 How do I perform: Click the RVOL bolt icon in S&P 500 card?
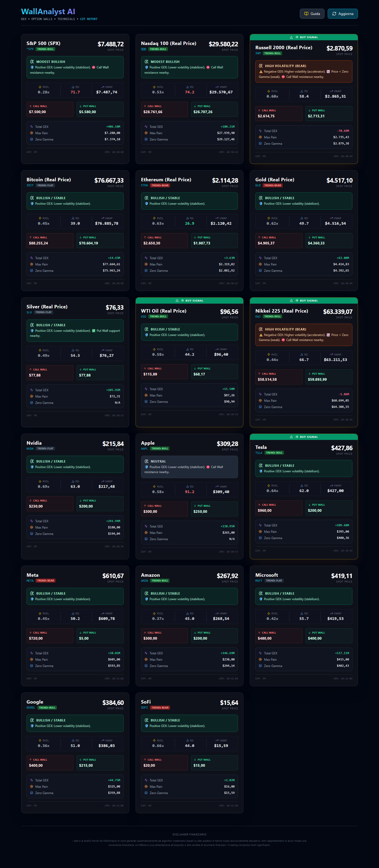click(x=40, y=87)
